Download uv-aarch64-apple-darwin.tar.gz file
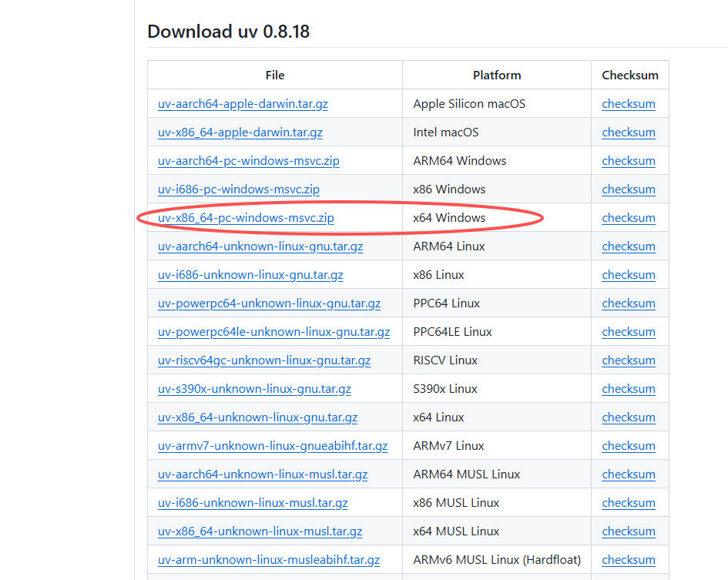This screenshot has height=580, width=728. (243, 104)
